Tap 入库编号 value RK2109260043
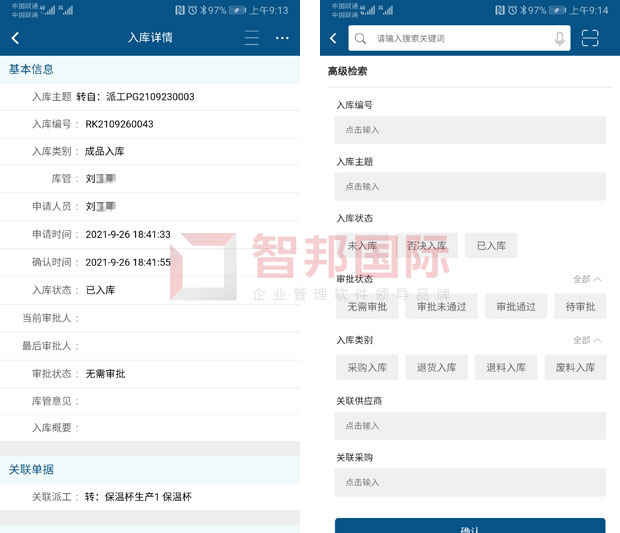 (119, 124)
